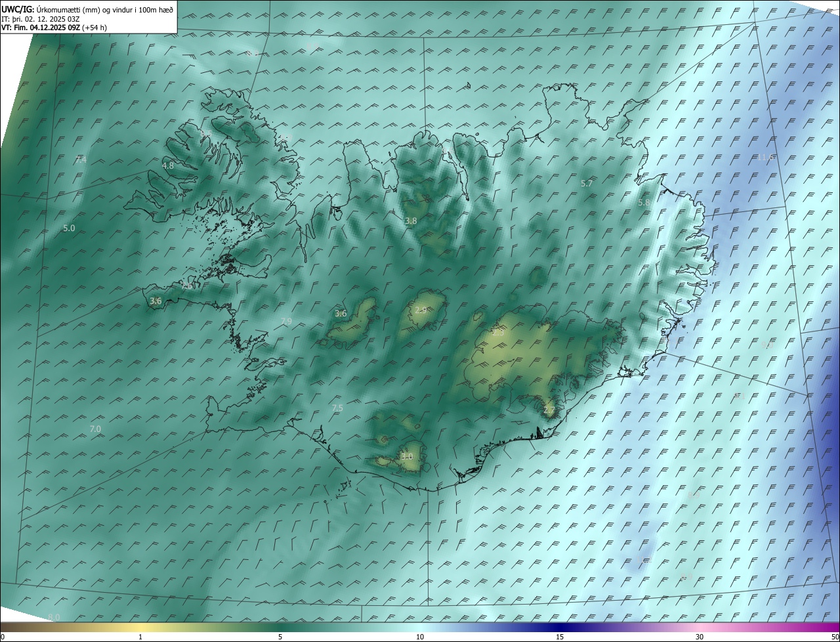Click the pale yellow colorbar segment above 1
The width and height of the screenshot is (840, 642).
tap(140, 628)
